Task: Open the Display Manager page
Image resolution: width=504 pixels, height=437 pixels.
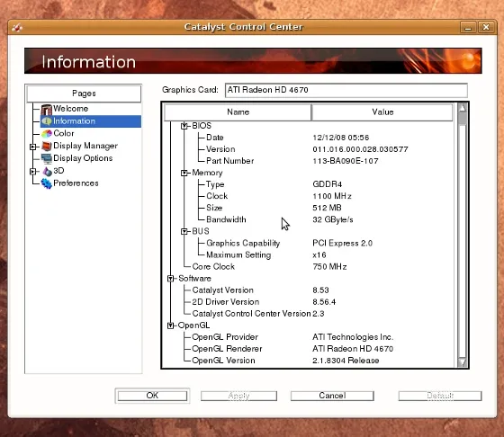Action: click(85, 146)
